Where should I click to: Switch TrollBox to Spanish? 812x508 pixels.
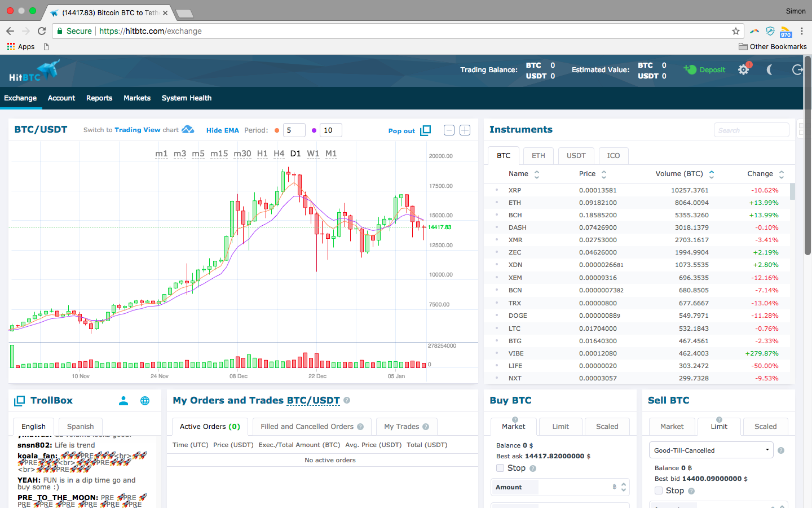click(x=80, y=427)
